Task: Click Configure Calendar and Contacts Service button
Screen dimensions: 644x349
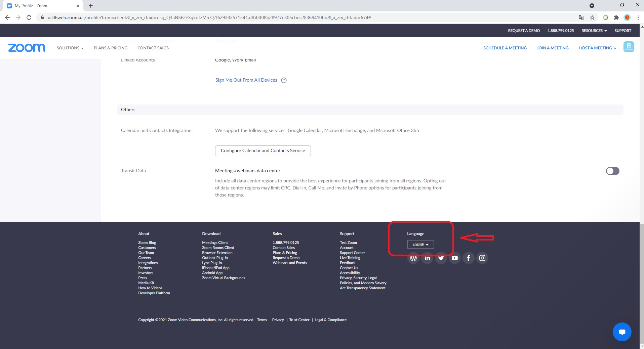Action: click(263, 151)
